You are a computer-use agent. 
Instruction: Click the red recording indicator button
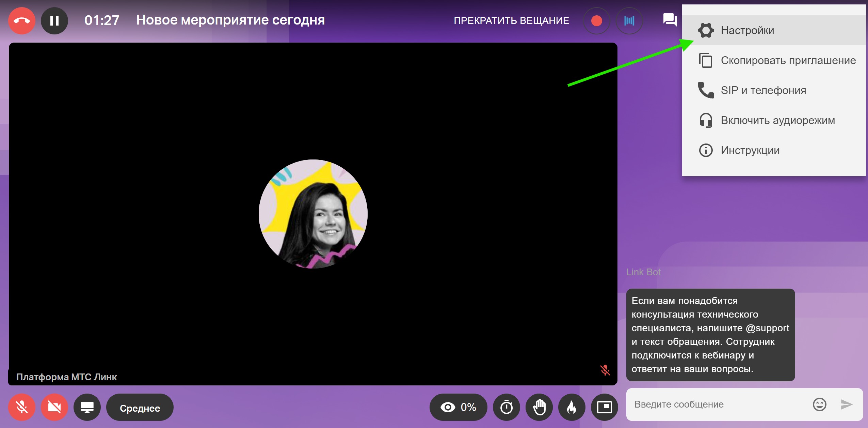click(596, 20)
